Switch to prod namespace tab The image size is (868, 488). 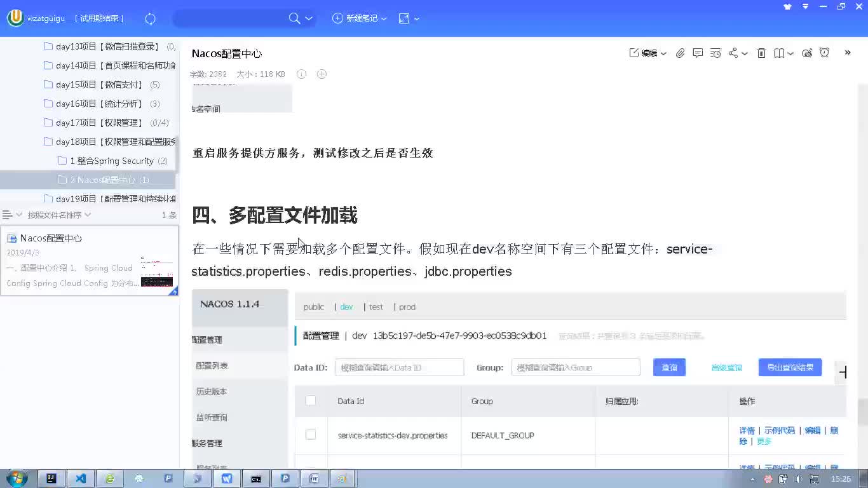click(407, 307)
